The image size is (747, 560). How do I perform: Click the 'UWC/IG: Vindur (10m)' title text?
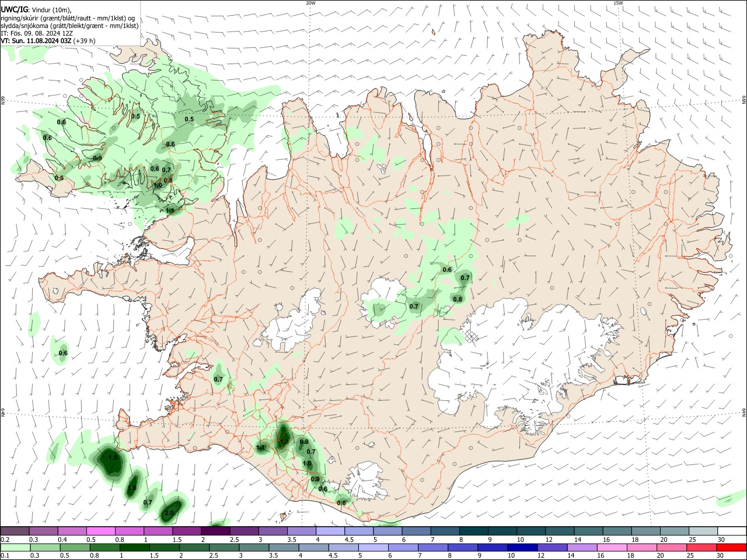click(x=36, y=10)
